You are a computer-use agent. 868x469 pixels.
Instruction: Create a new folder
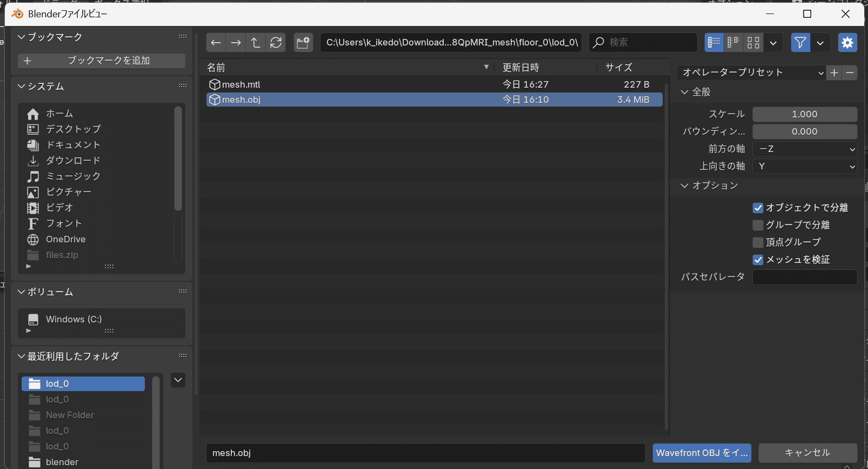[303, 43]
